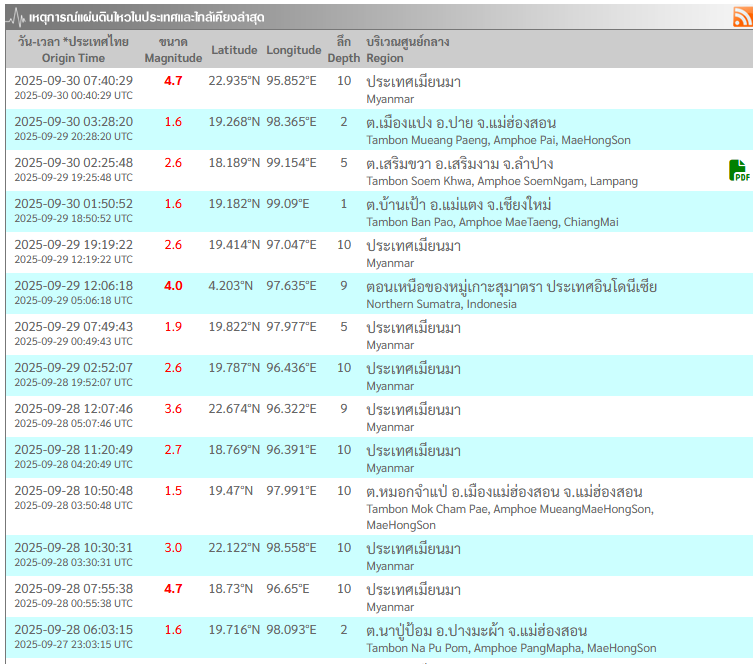Screen dimensions: 753x664
Task: Click Tambon Soem Khwa, Lampang region text
Action: (x=502, y=181)
